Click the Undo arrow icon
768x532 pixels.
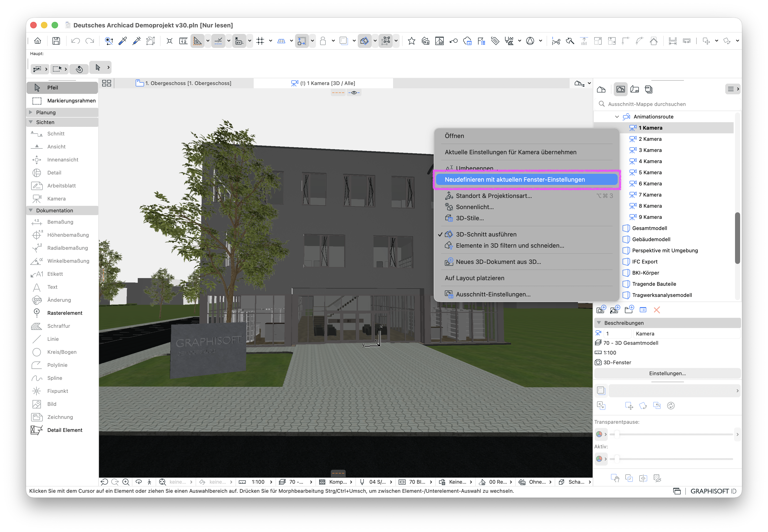[x=75, y=41]
